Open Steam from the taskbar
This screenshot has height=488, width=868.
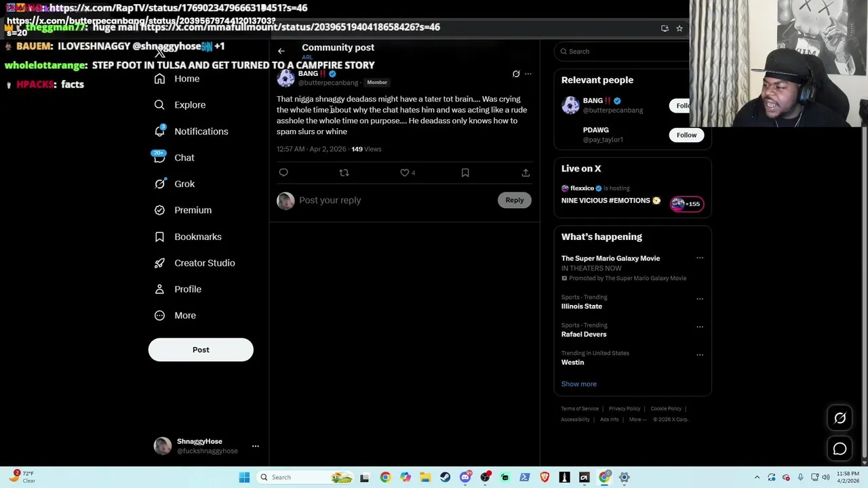point(445,477)
